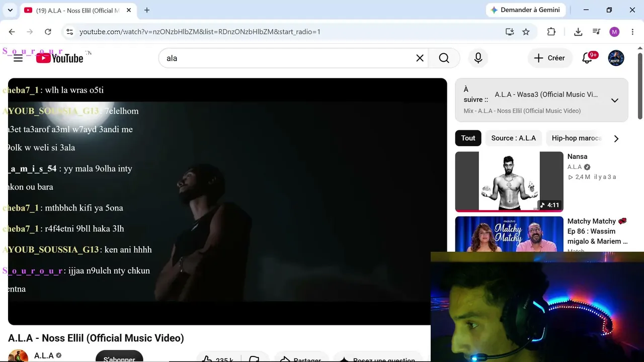Click the video title "A.L.A - Noss Ellil (Official Music Video)"
644x362 pixels.
point(96,338)
